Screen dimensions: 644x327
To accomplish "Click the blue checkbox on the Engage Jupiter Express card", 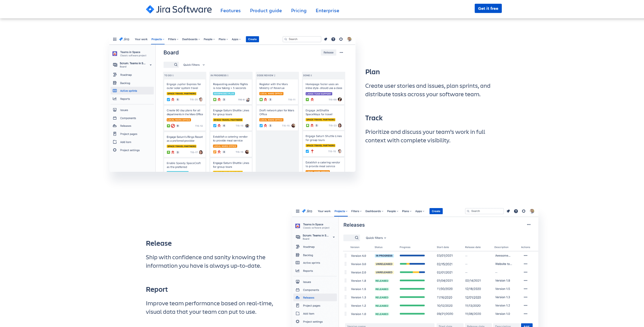I will [x=168, y=100].
